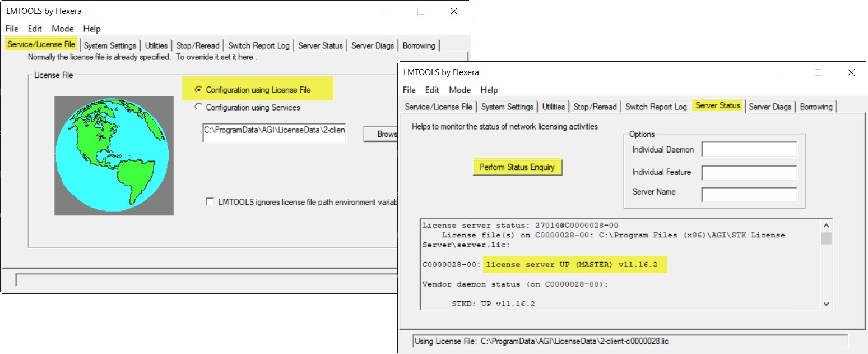Select Configuration using Services radio
Viewport: 868px width, 354px height.
[197, 107]
